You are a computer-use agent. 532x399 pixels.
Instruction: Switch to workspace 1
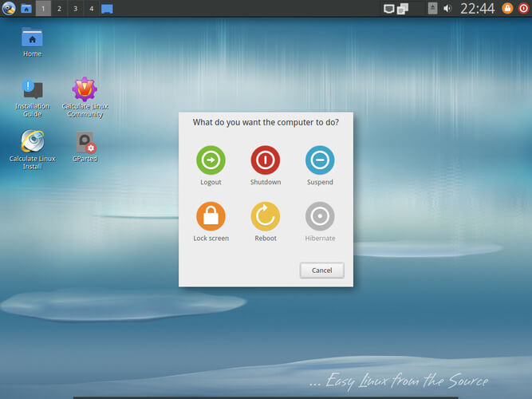tap(43, 9)
